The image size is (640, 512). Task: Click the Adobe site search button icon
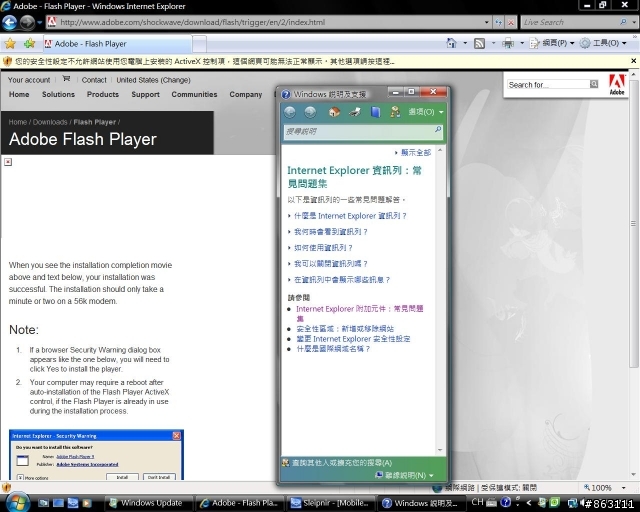594,84
